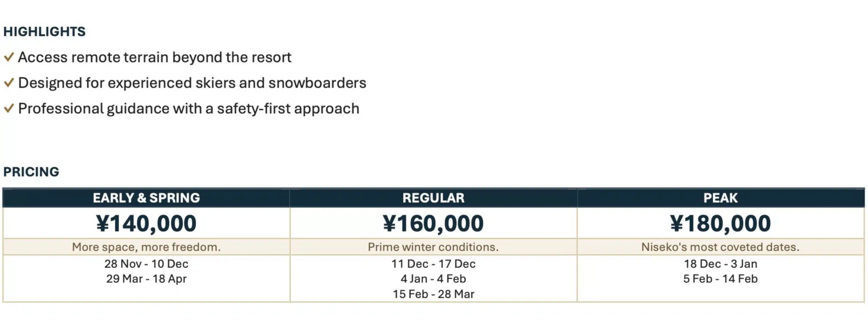Select the 4 Jan - 4 Feb date range

(433, 279)
